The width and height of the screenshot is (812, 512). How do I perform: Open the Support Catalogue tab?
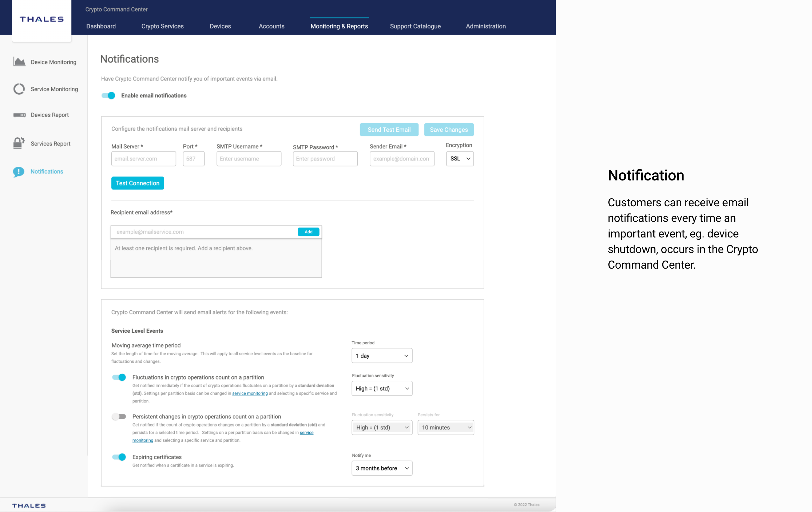click(415, 26)
